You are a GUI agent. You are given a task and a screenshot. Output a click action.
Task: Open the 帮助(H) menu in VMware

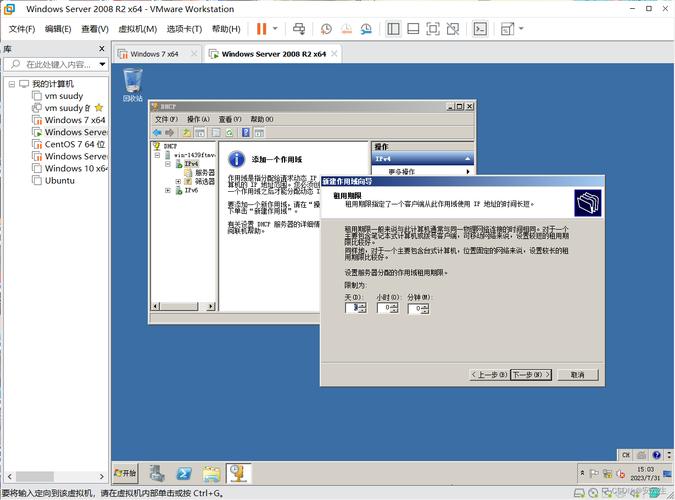pos(226,29)
